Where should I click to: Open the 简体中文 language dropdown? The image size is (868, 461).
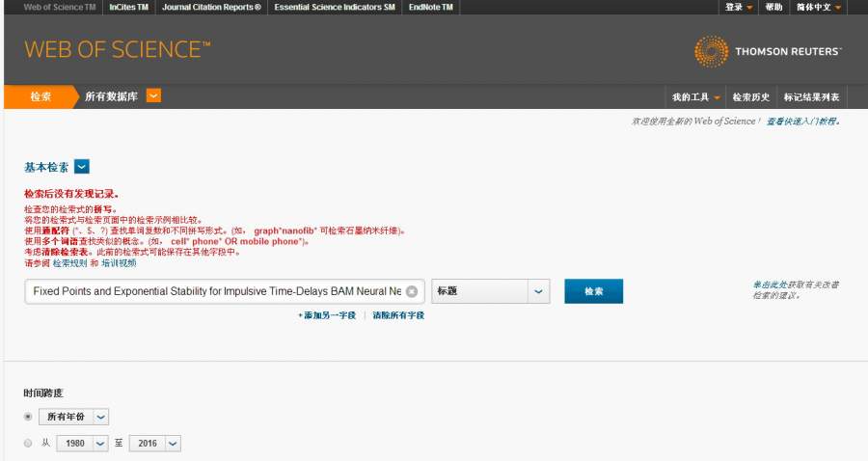pyautogui.click(x=819, y=7)
